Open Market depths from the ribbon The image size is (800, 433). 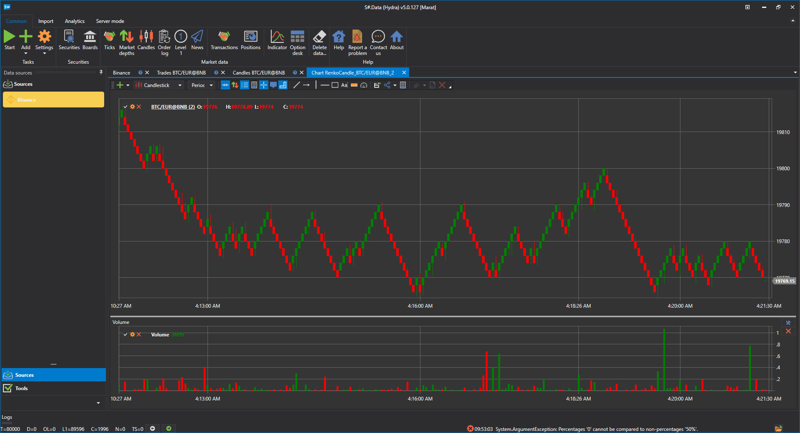[x=127, y=39]
